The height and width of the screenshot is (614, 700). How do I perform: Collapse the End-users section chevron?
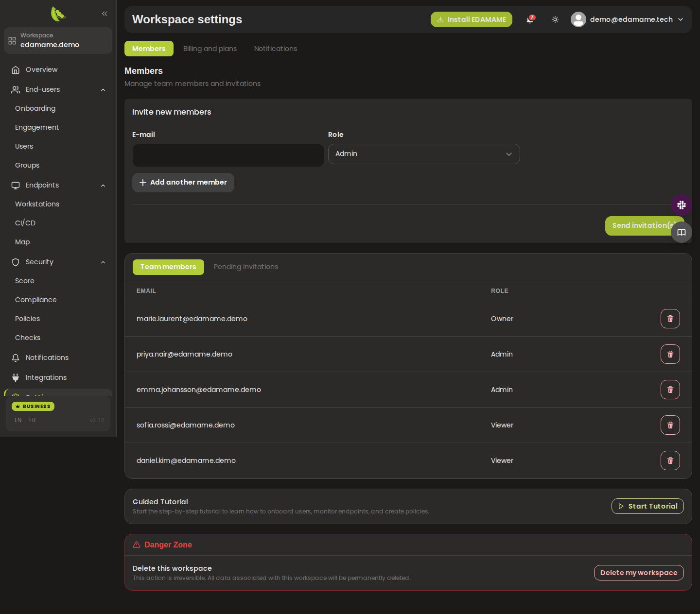[x=103, y=90]
